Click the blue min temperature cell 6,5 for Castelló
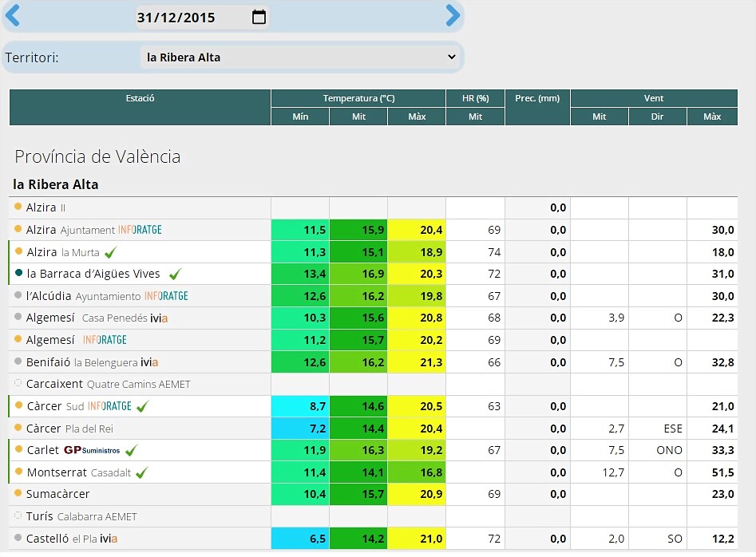The image size is (756, 557). [x=300, y=538]
